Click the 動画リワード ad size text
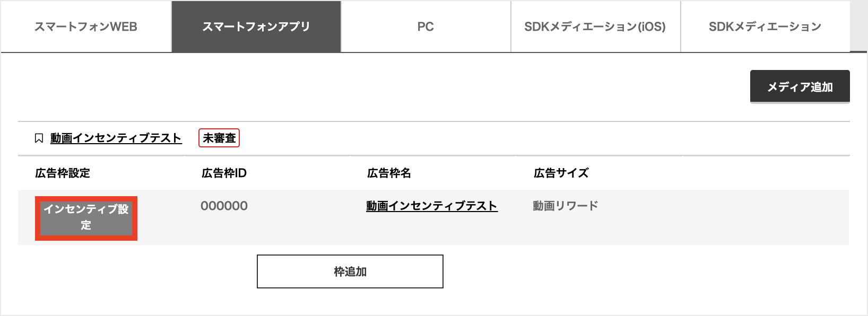The width and height of the screenshot is (868, 316). (x=566, y=206)
